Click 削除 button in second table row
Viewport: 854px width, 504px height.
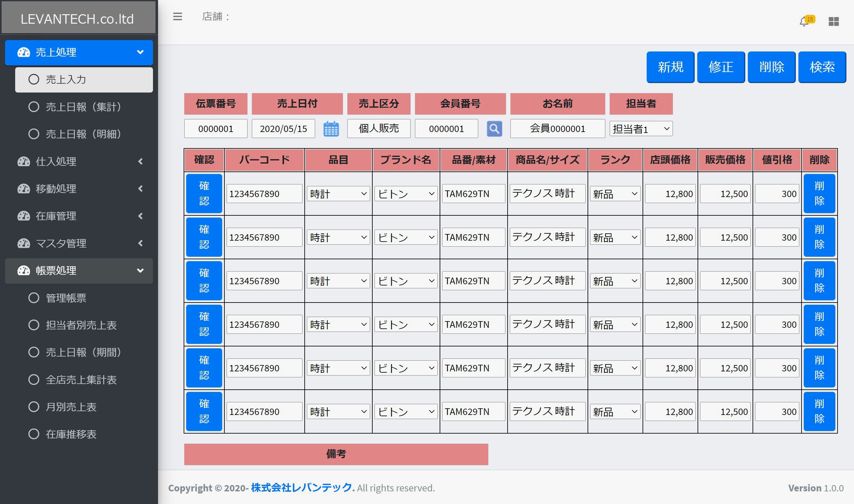pos(819,237)
